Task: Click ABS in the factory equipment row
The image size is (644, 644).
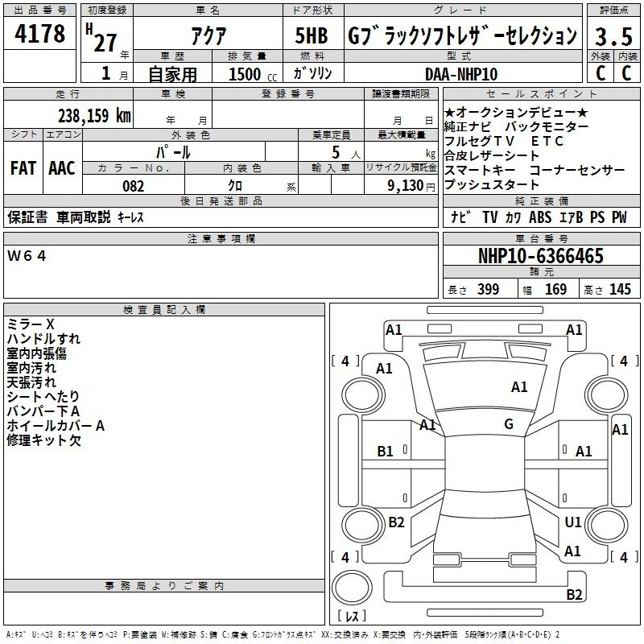Action: [x=541, y=217]
